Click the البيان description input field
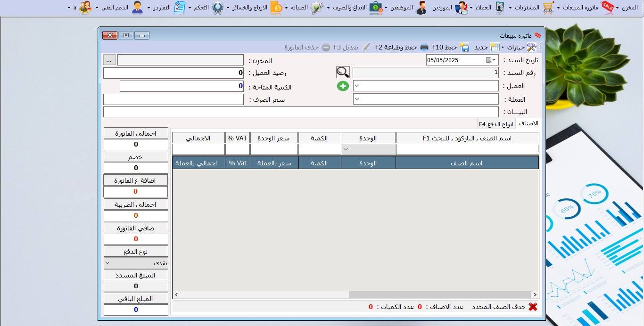 [300, 112]
